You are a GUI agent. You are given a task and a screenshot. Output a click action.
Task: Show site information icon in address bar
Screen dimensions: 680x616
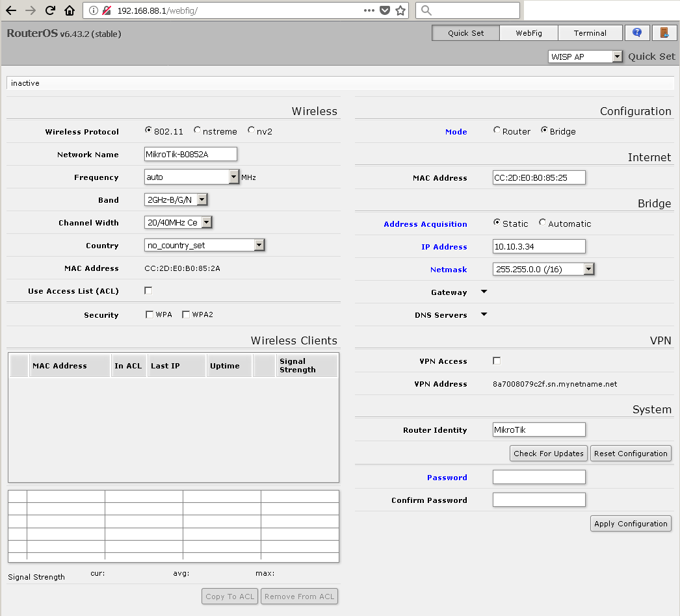(93, 10)
